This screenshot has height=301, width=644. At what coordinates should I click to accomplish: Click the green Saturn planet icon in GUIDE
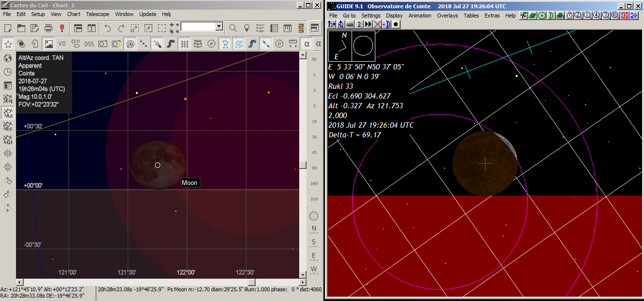click(x=532, y=16)
